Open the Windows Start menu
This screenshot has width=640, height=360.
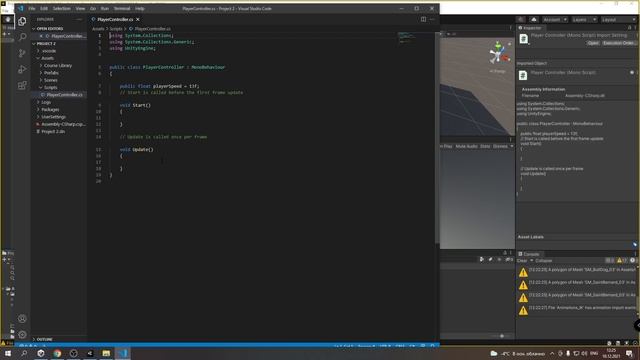point(7,353)
